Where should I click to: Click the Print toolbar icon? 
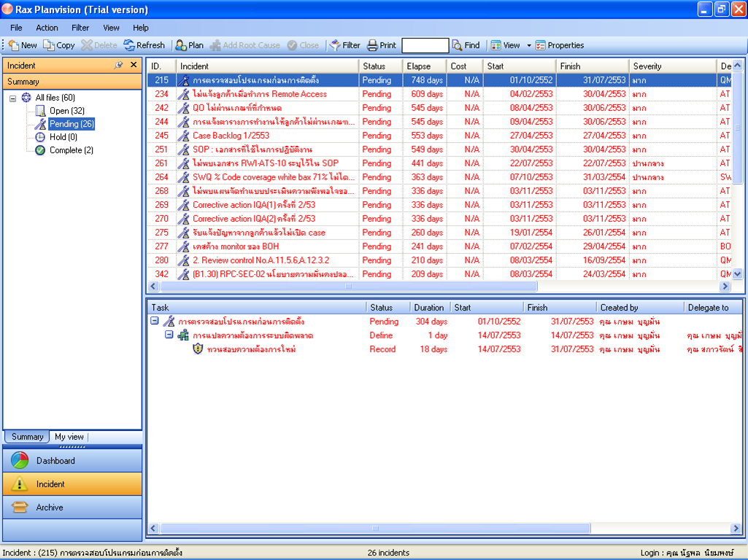[x=373, y=45]
